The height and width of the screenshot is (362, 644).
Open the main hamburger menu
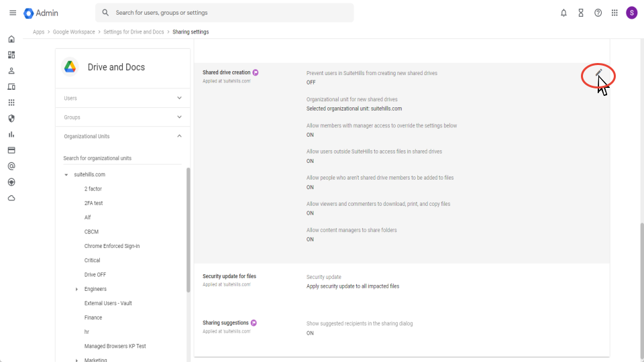click(13, 13)
